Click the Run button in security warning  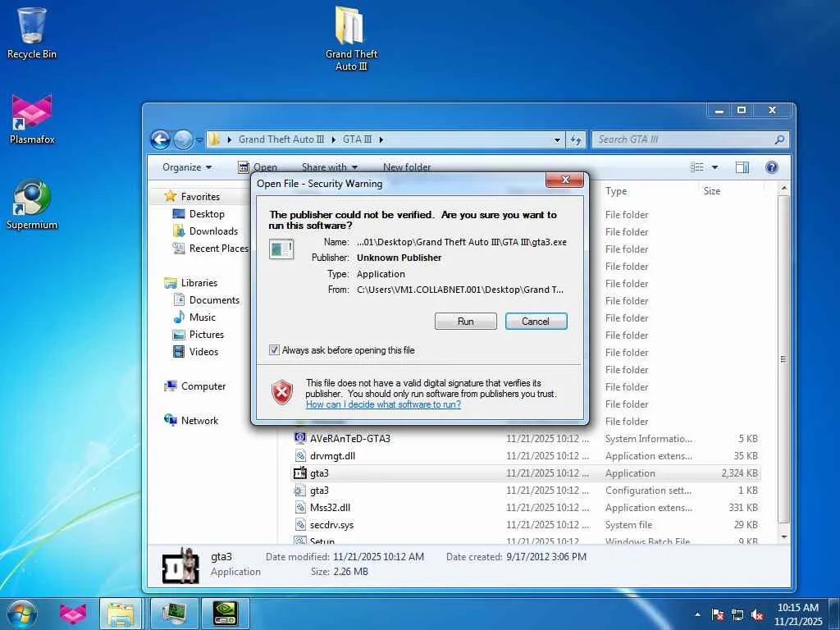click(x=466, y=321)
